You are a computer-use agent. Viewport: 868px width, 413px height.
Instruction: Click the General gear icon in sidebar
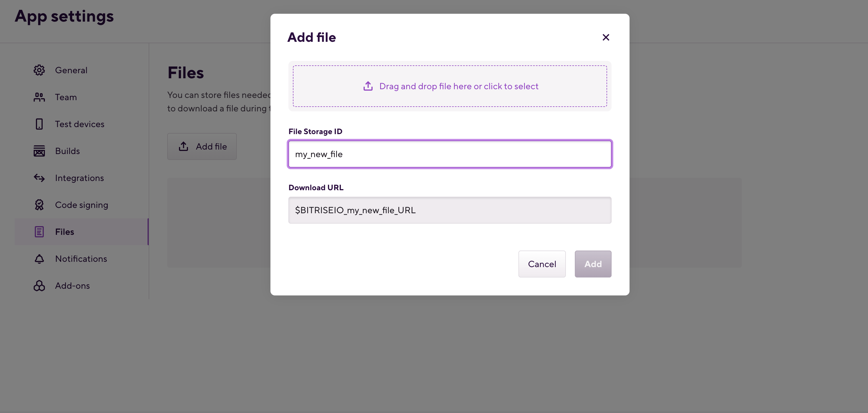tap(39, 70)
